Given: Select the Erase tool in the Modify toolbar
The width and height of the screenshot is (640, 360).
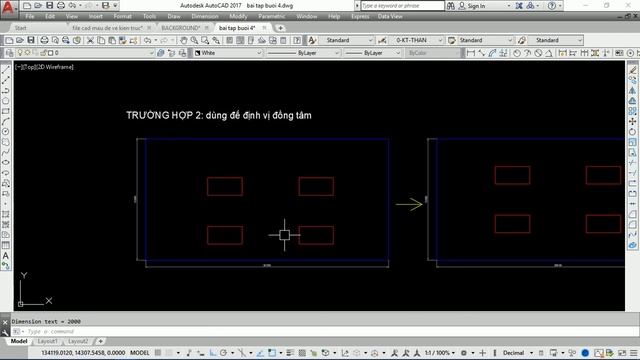Looking at the screenshot, I should [632, 70].
